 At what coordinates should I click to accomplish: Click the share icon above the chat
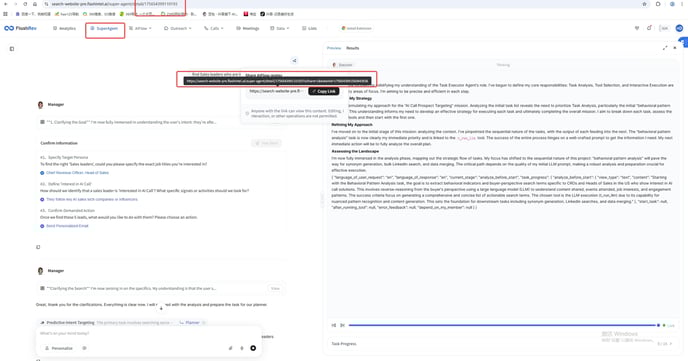click(x=294, y=61)
